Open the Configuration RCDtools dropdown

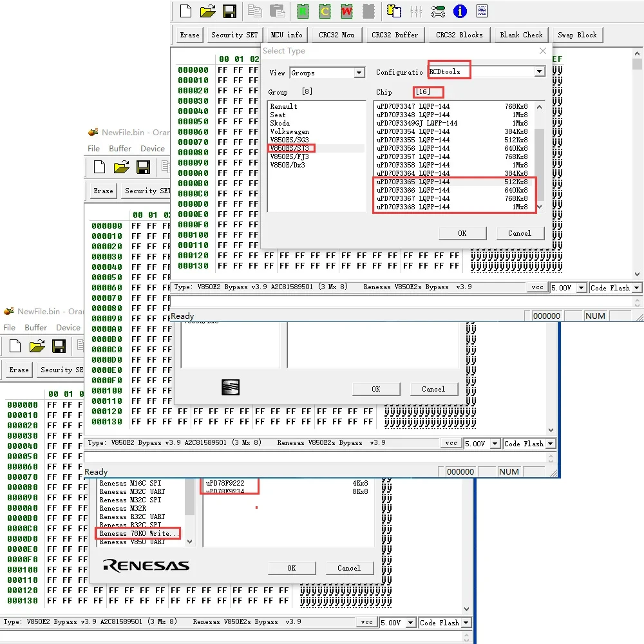(x=539, y=72)
